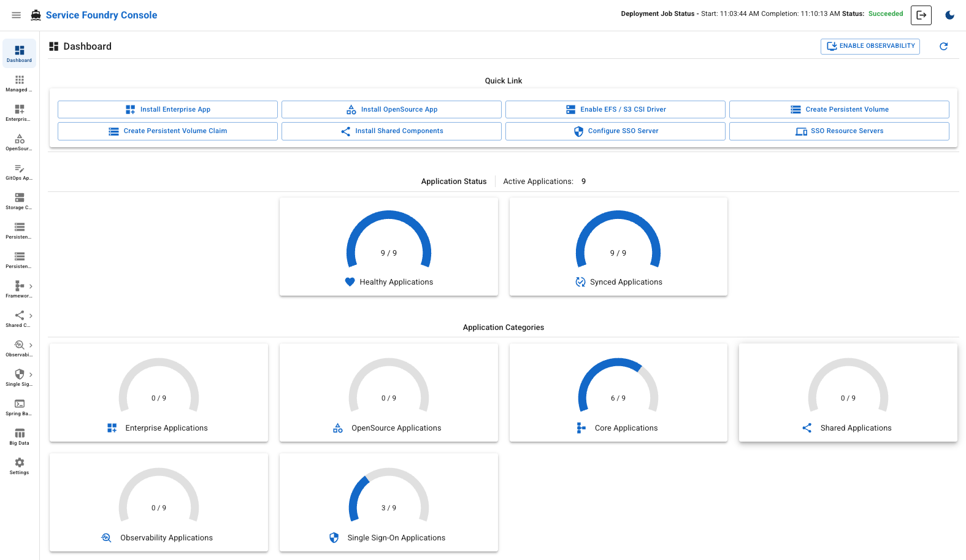Open Storage Classes sidebar item
The height and width of the screenshot is (560, 966).
point(20,201)
